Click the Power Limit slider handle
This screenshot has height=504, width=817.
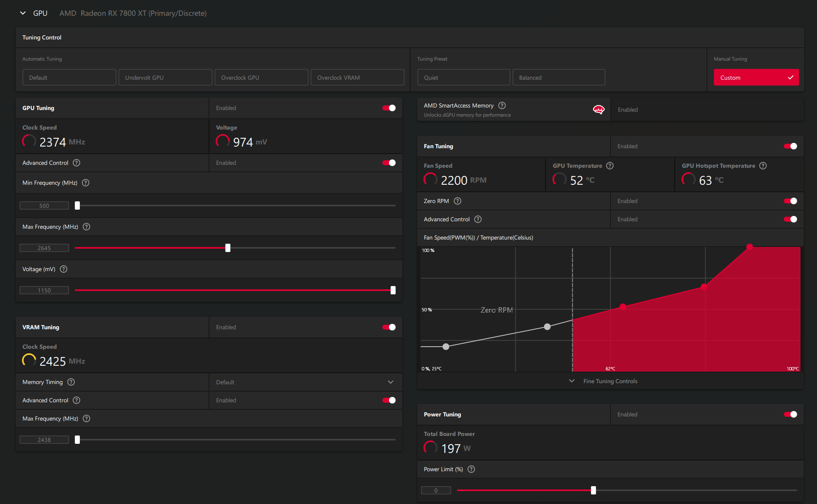click(593, 490)
